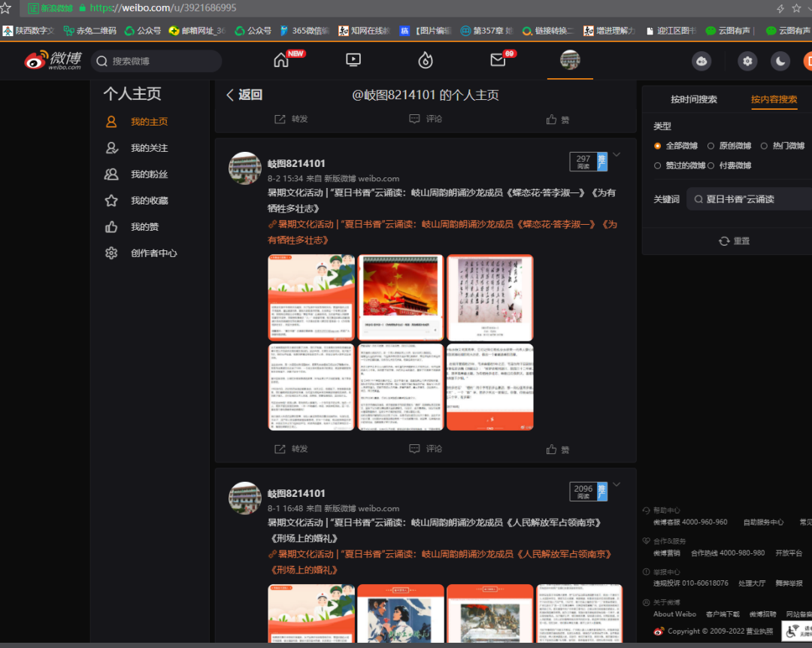Open the orange link in 8-2 post
Viewport: 812px width, 648px height.
[442, 232]
